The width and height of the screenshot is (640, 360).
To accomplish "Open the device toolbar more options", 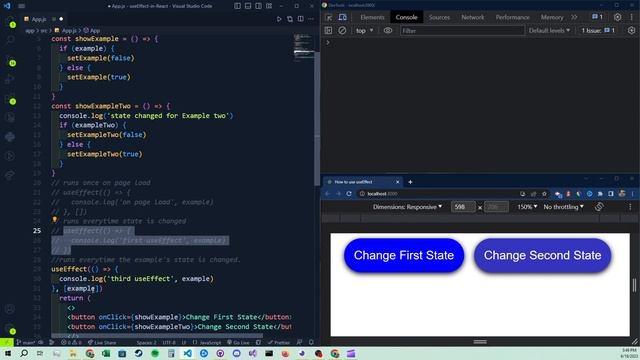I will coord(630,207).
